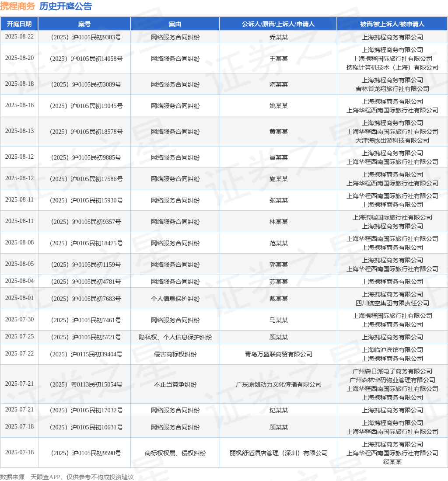448x481 pixels.
Task: Click the date 2025-07-25
Action: [19, 337]
